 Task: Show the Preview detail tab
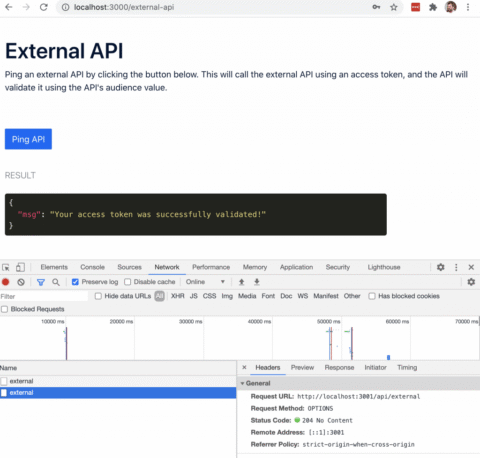pos(302,367)
